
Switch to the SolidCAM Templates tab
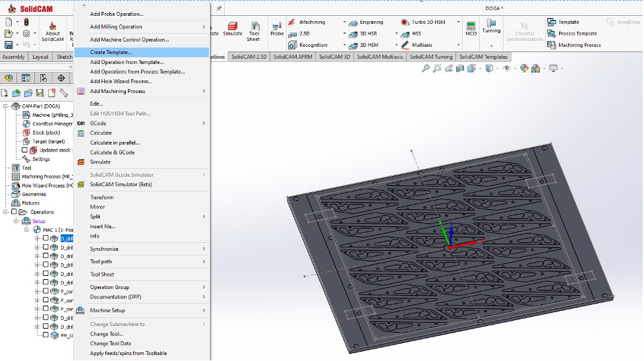coord(483,57)
